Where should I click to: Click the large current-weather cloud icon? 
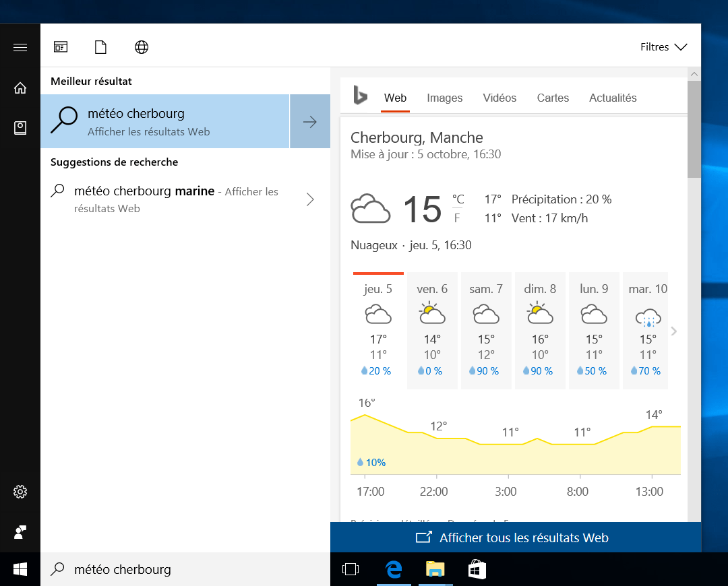pyautogui.click(x=371, y=209)
